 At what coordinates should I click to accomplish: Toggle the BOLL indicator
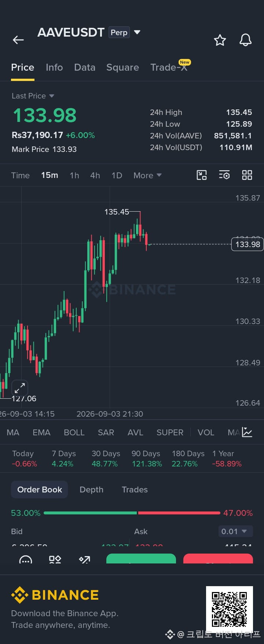(74, 432)
